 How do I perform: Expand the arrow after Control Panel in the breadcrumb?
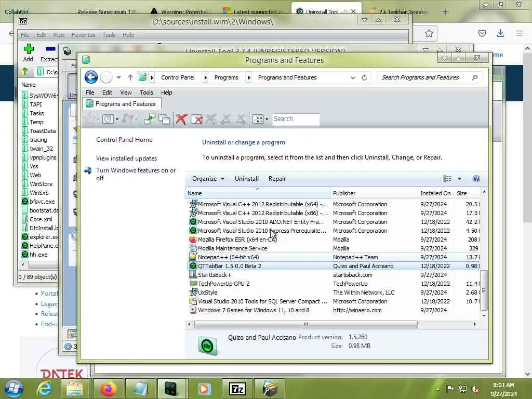(205, 78)
